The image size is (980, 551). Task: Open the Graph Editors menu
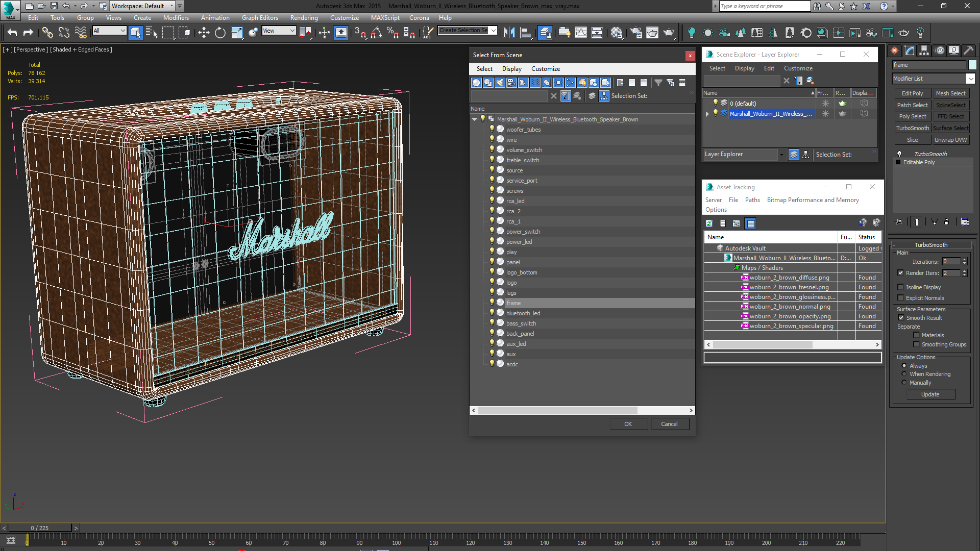260,17
